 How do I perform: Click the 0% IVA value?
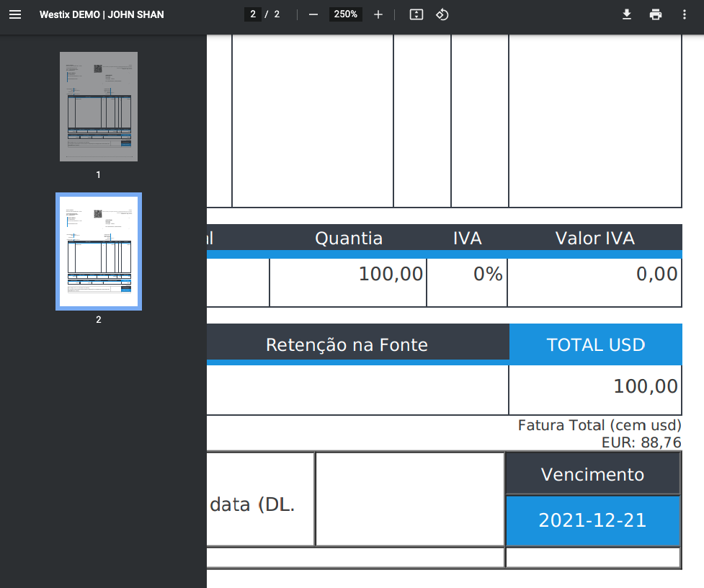pos(487,274)
